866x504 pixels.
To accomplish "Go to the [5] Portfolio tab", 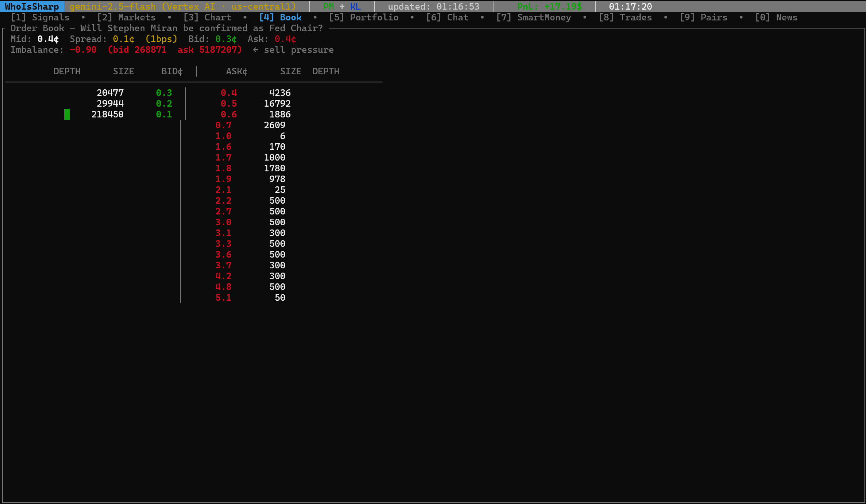I will (364, 17).
